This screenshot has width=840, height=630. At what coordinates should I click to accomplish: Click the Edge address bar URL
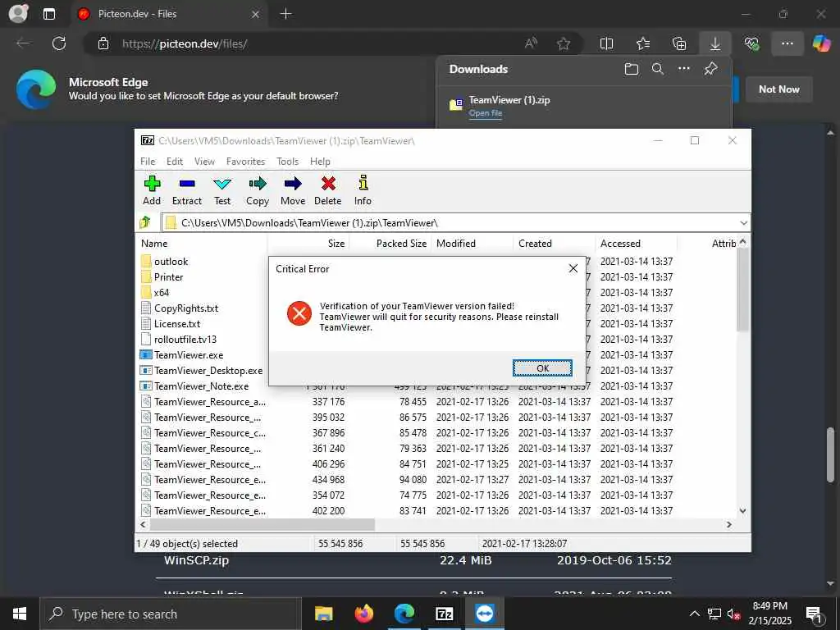click(x=185, y=44)
